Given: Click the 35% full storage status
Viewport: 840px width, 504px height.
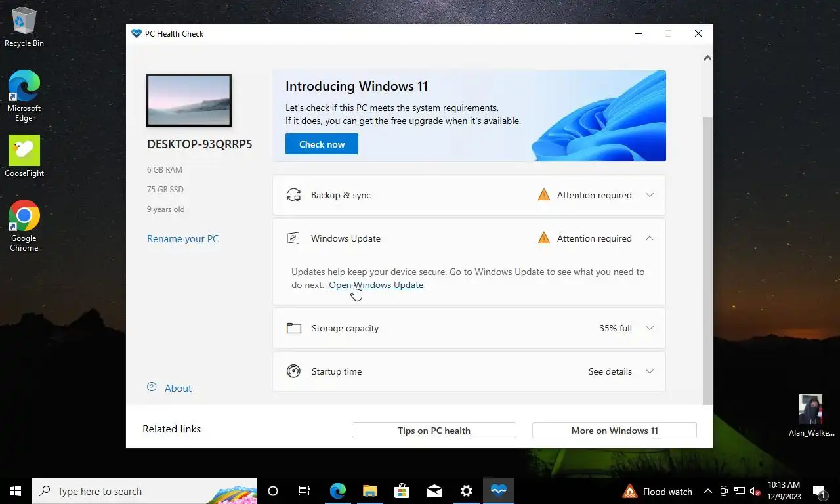Looking at the screenshot, I should (x=616, y=328).
